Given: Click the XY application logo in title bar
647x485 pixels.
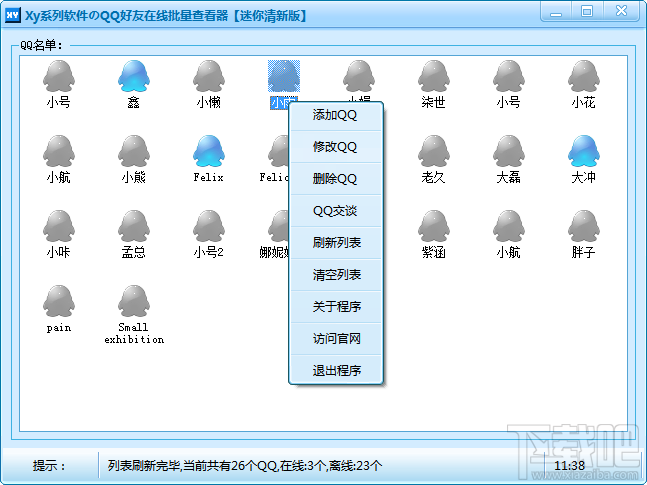Looking at the screenshot, I should coord(13,15).
